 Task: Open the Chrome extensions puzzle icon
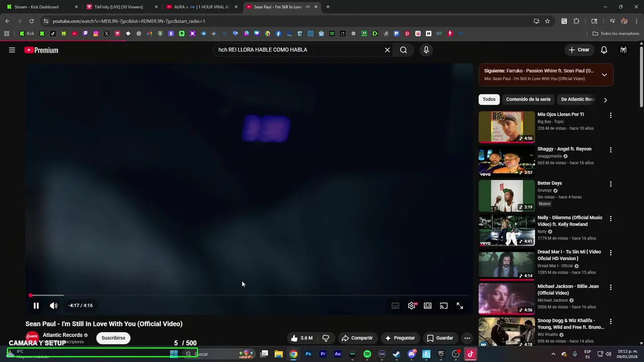coord(577,21)
